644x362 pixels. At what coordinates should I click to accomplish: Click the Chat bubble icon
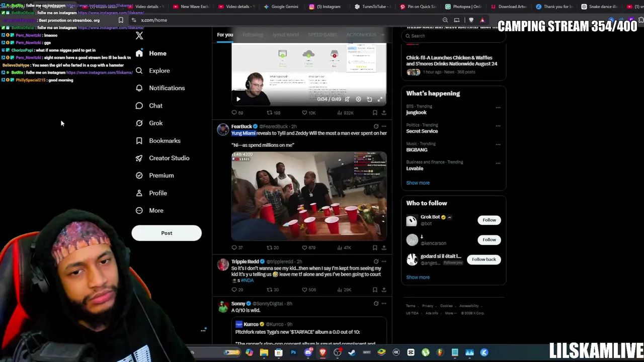tap(139, 106)
